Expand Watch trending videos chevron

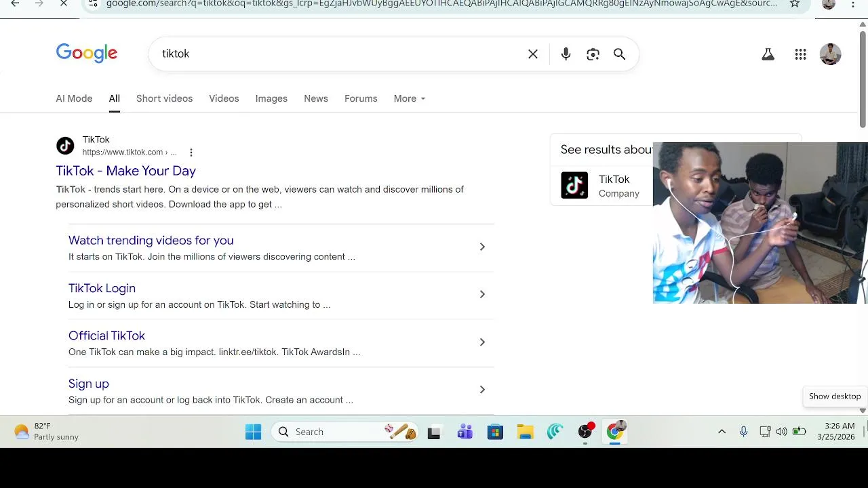point(482,247)
